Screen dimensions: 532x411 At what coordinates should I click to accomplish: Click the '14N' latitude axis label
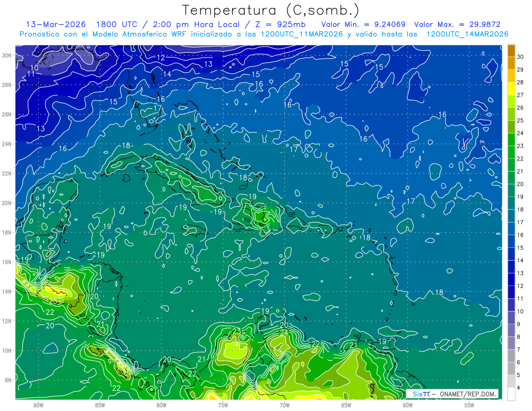7,292
